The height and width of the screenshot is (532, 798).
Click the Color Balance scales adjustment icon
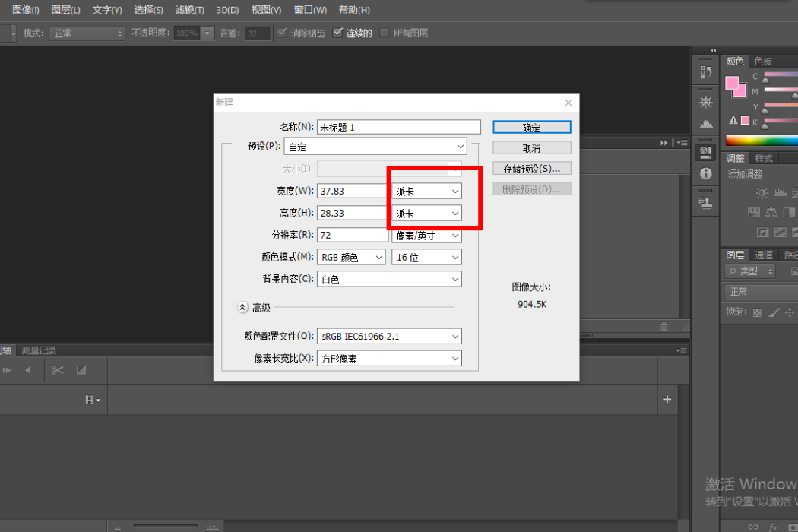point(771,212)
